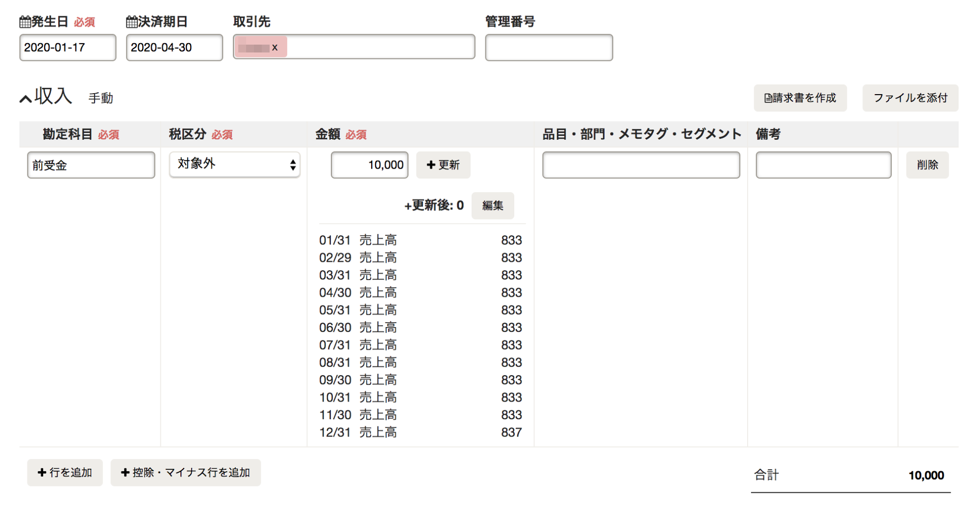Click the 03/31 売上高 entry
980x509 pixels.
point(421,275)
